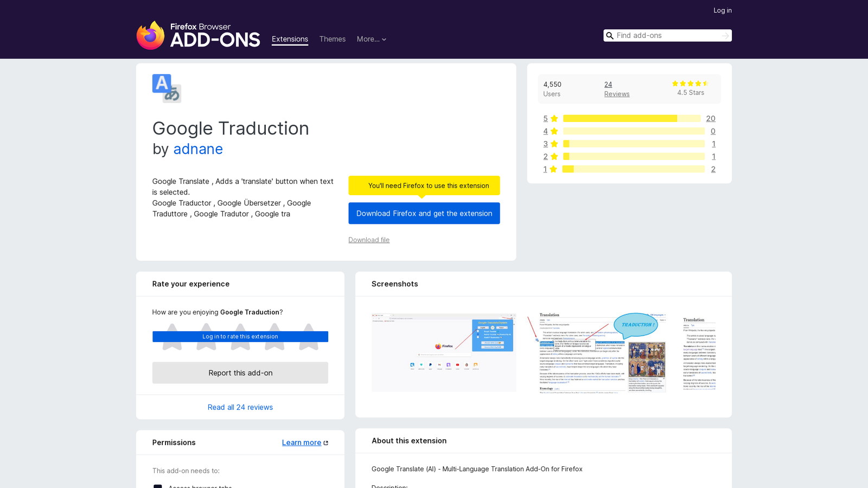
Task: Click the 0 four-star reviews count
Action: point(713,131)
